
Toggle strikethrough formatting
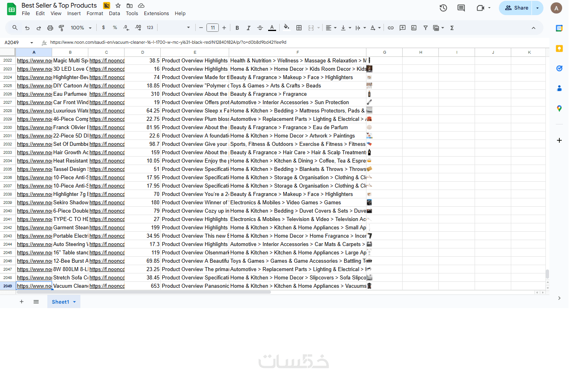point(260,28)
